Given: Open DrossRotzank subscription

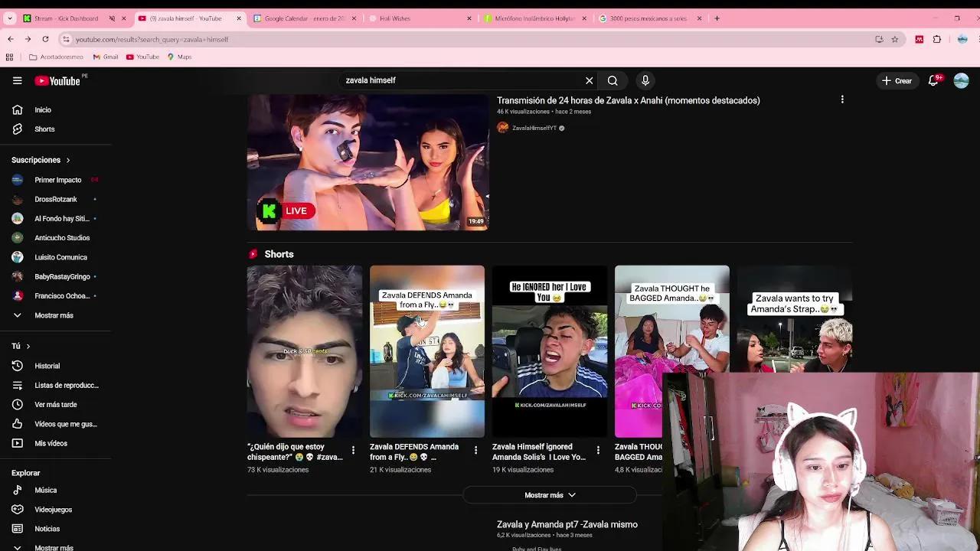Looking at the screenshot, I should 55,199.
